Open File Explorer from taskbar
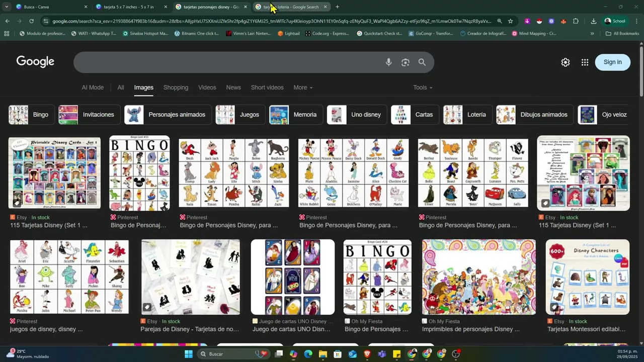Viewport: 644px width, 362px height. click(x=323, y=354)
